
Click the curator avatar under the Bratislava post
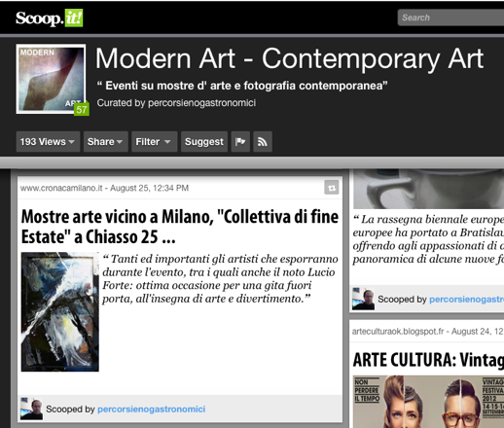363,299
